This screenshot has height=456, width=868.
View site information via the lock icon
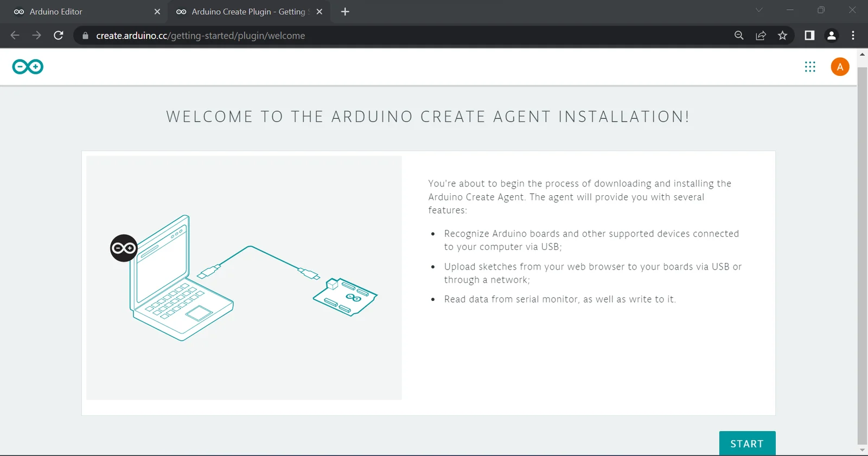[x=85, y=36]
